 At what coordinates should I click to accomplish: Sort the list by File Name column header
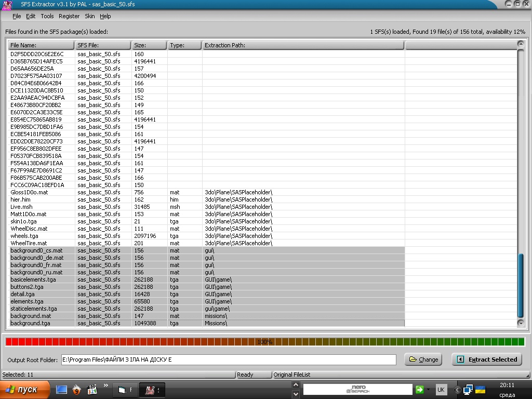tap(41, 45)
